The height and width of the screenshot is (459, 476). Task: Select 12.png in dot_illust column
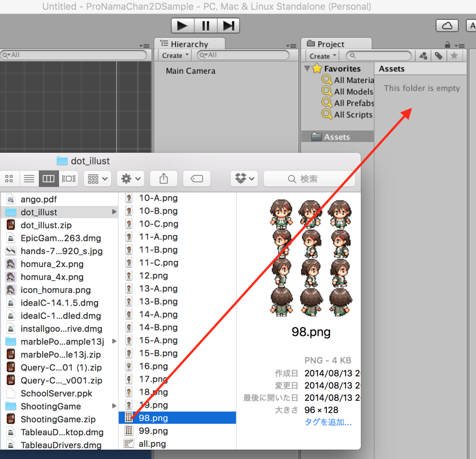177,276
